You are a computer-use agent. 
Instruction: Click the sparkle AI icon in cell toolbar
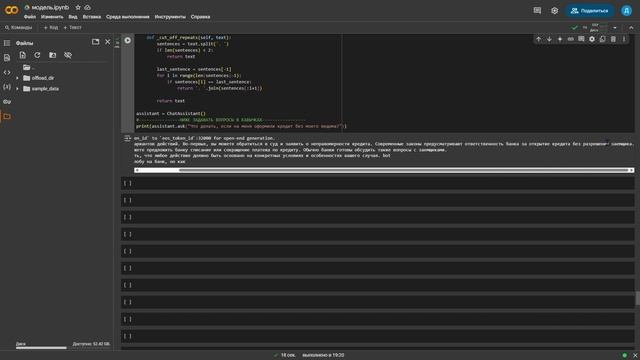(560, 39)
